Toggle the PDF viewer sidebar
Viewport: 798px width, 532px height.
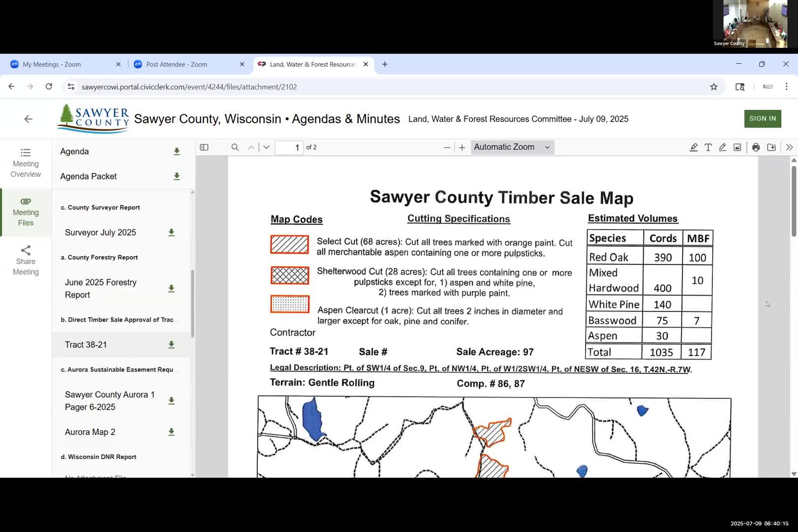tap(204, 147)
